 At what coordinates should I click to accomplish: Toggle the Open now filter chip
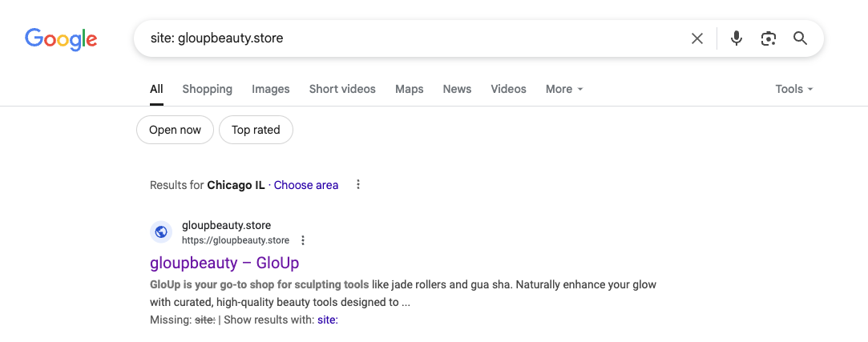[175, 130]
